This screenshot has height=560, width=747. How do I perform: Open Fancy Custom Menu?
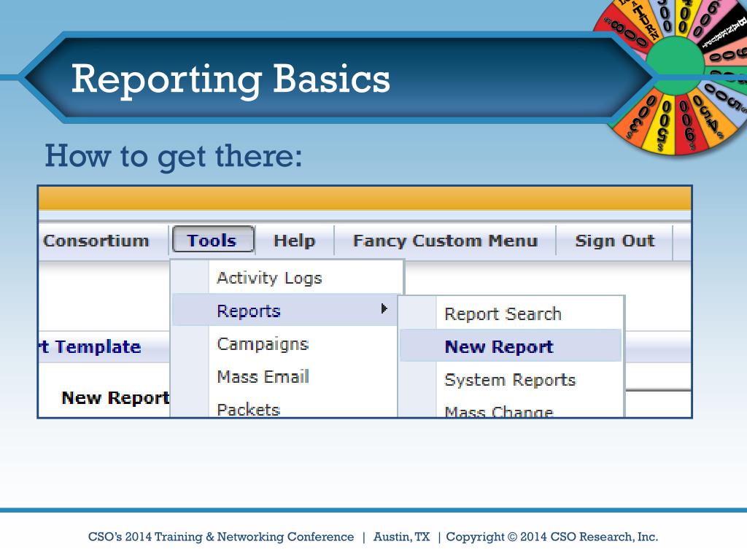[x=446, y=241]
